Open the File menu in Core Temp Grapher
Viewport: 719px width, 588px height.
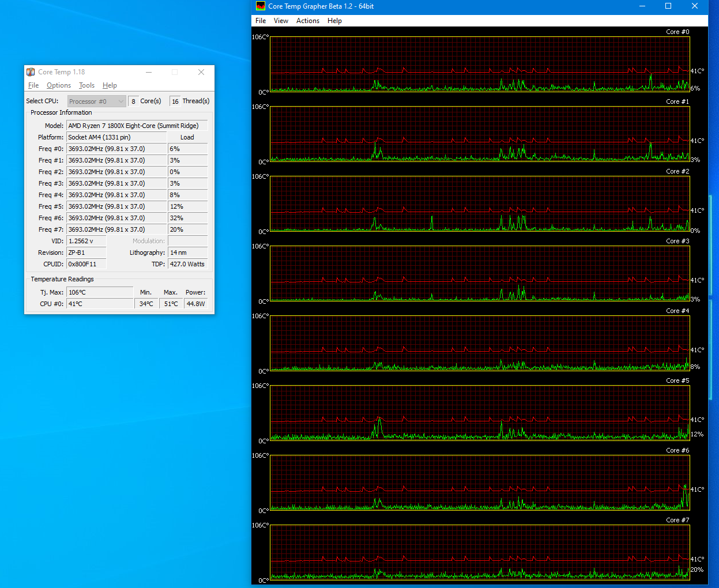pos(261,21)
